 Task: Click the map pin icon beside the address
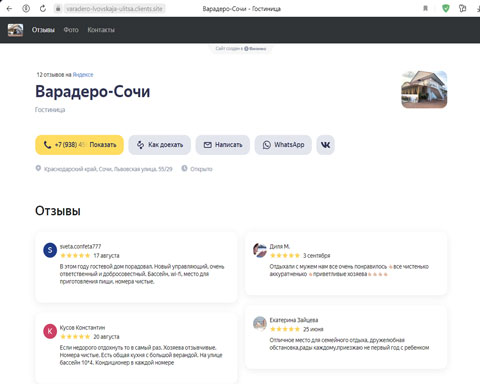click(38, 168)
